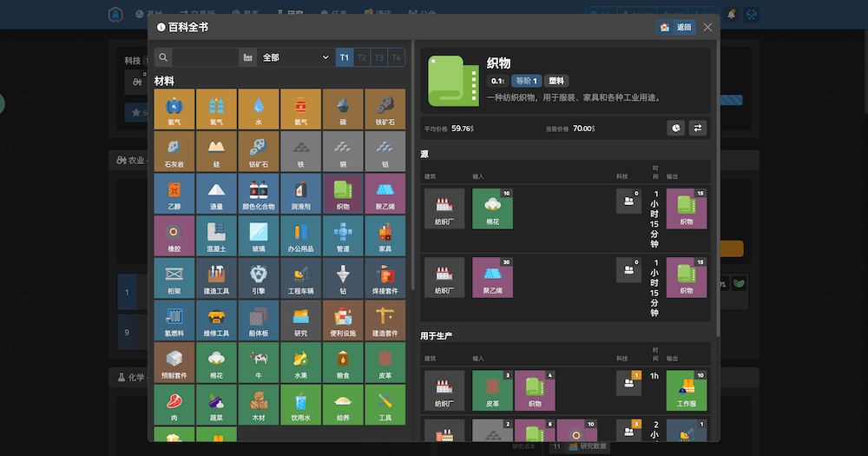Open the 全部 building filter dropdown

click(294, 57)
